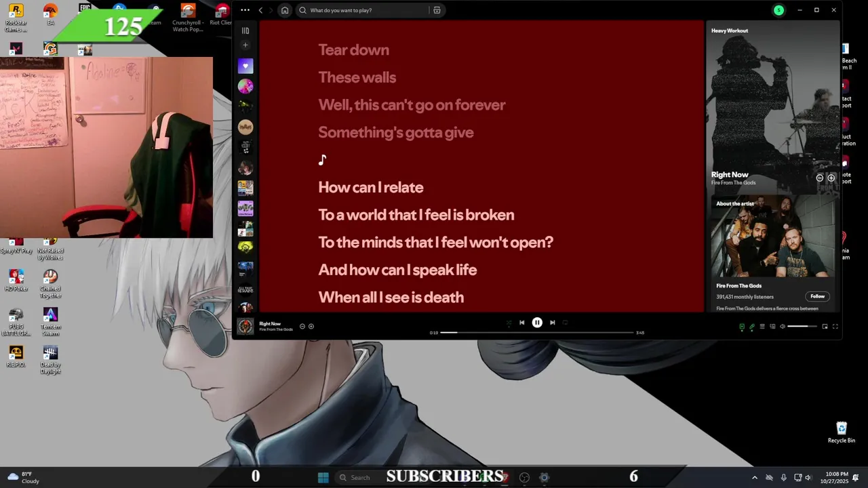
Task: Click the minus icon in the side panel
Action: click(819, 178)
